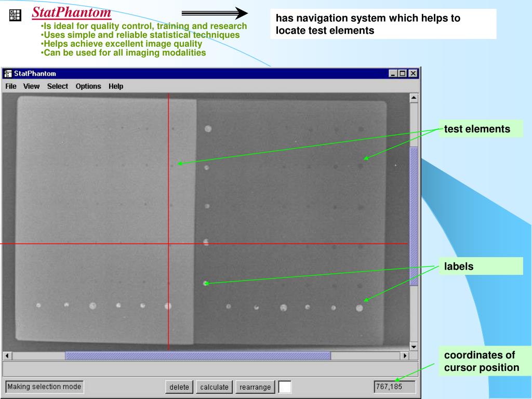Open the Options menu
This screenshot has height=399, width=532.
(x=88, y=86)
